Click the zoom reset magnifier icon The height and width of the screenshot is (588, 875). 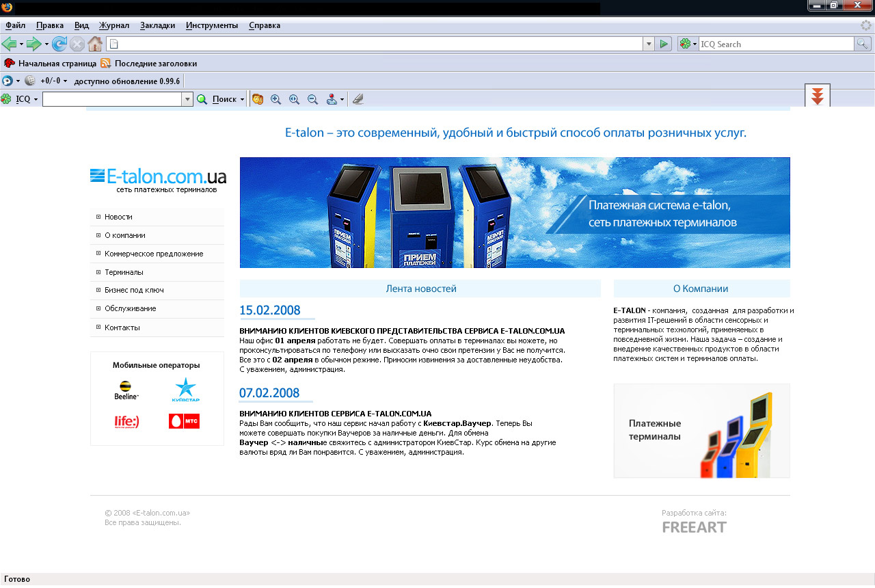coord(295,99)
